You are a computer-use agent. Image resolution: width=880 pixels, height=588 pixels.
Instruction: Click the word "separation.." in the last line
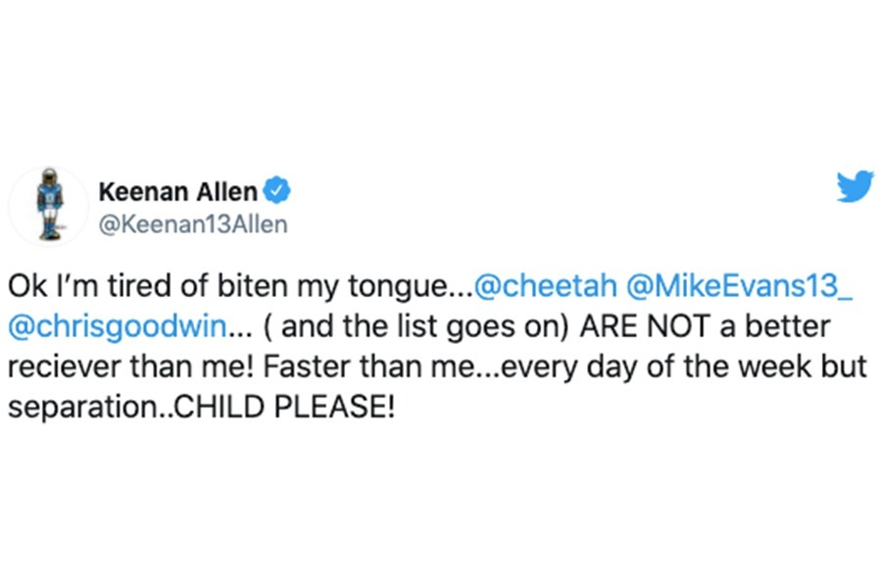(90, 408)
